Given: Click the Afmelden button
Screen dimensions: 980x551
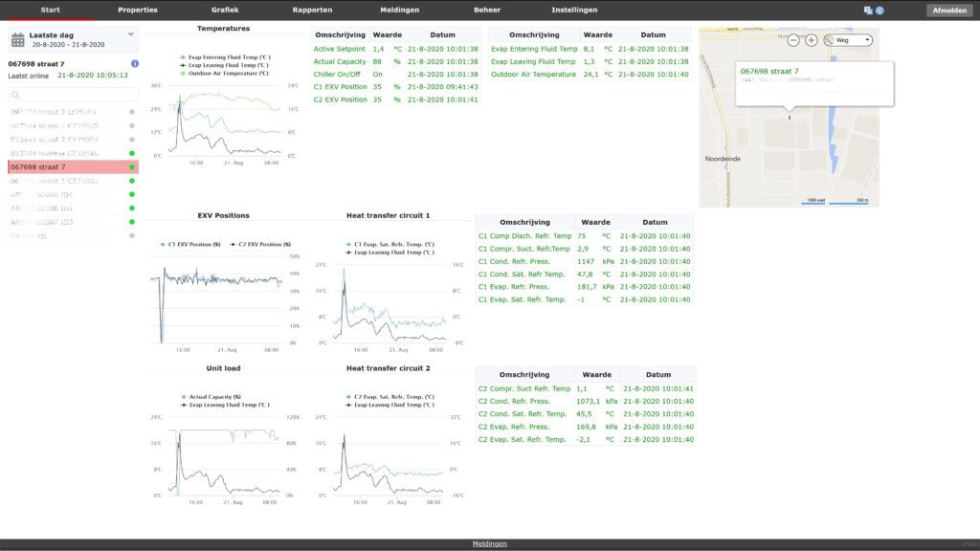Looking at the screenshot, I should 949,10.
